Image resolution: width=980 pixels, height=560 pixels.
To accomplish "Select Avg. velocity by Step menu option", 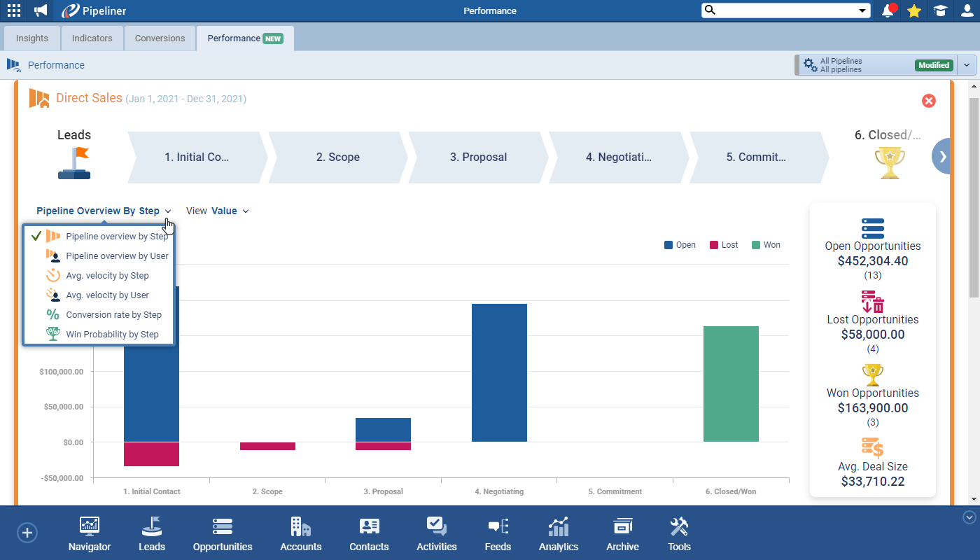I will coord(107,276).
